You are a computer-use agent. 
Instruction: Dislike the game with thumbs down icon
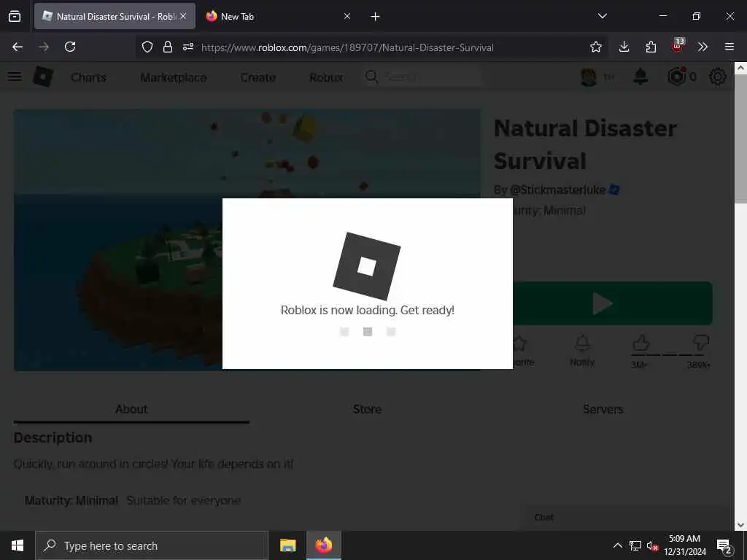click(701, 343)
